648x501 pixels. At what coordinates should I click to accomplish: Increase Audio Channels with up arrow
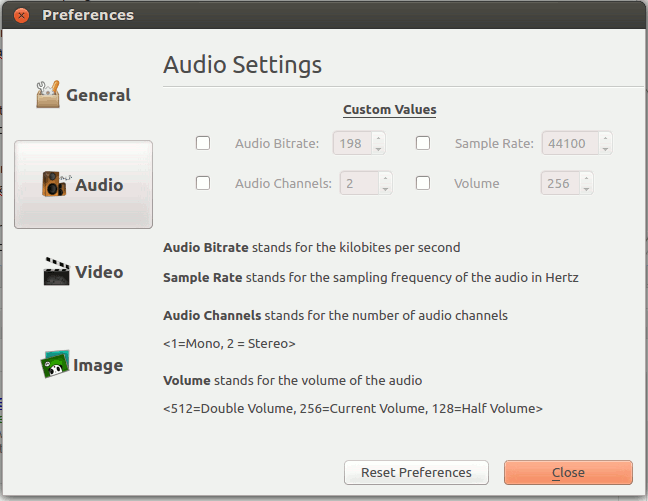tap(385, 178)
